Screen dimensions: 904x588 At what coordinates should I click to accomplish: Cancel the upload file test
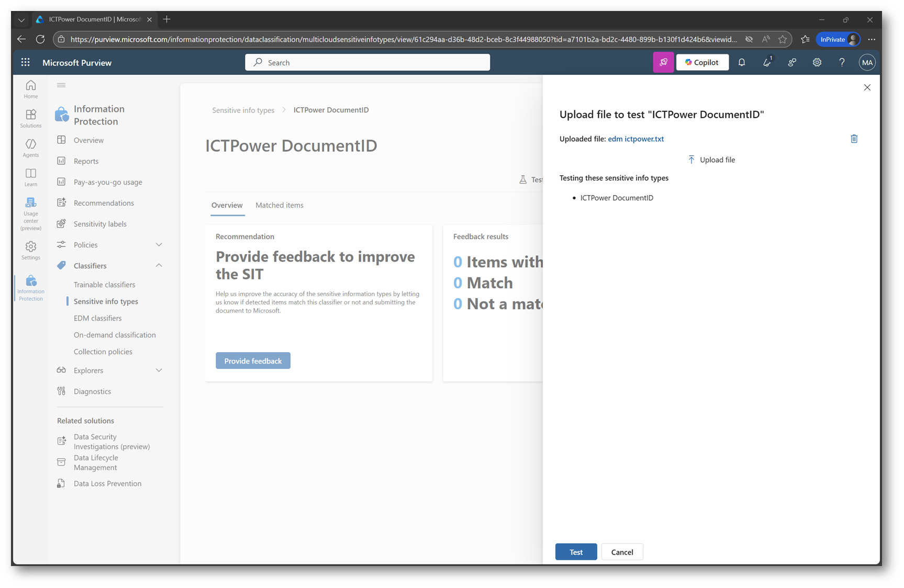[622, 552]
